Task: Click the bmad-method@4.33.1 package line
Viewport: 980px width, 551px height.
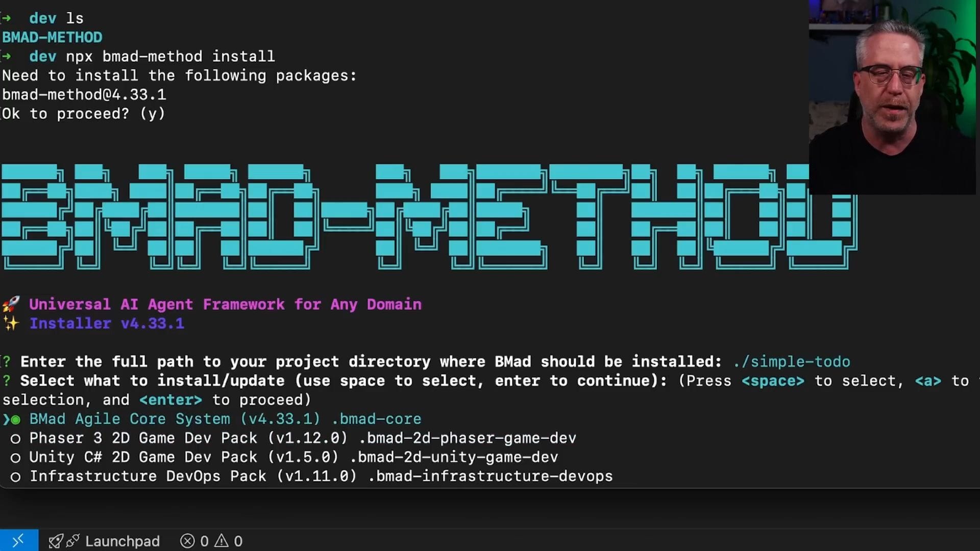Action: pos(84,94)
